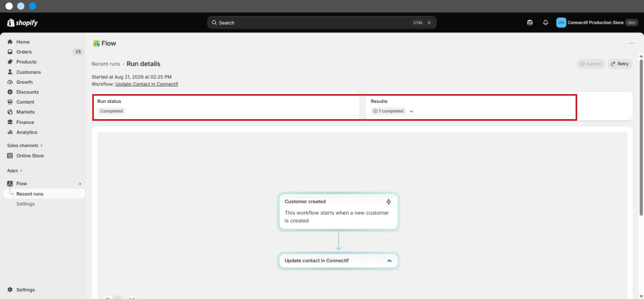
Task: Click the dev badge beside store name
Action: (x=631, y=23)
